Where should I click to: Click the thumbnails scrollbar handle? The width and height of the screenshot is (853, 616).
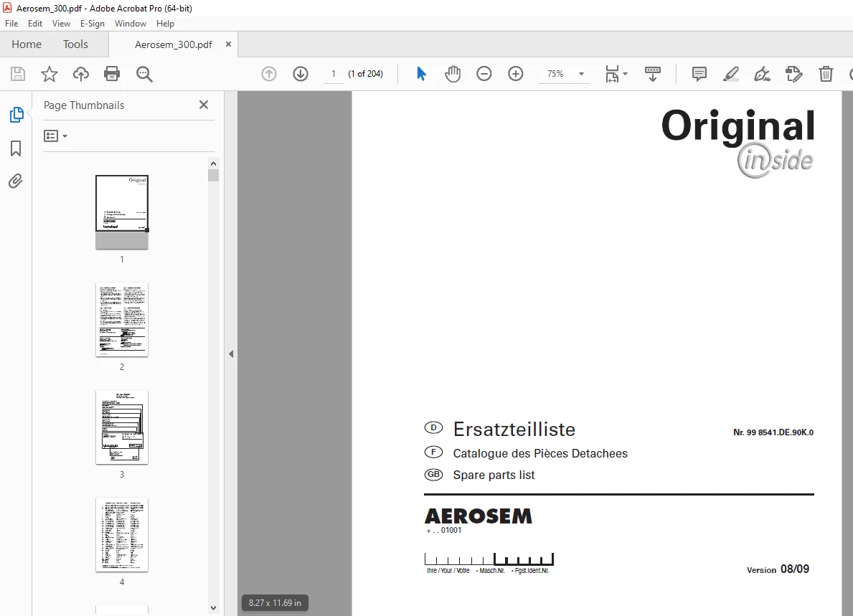[x=213, y=175]
